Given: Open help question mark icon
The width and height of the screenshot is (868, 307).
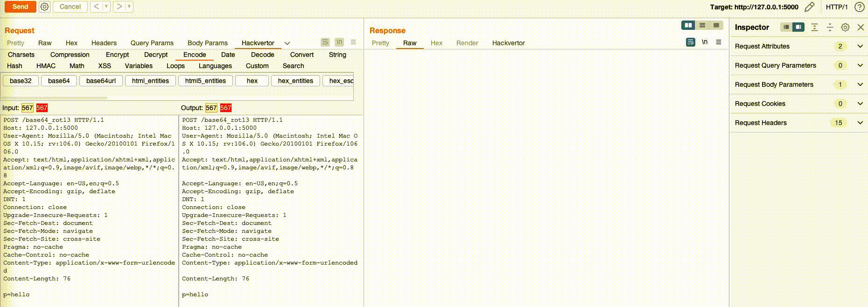Looking at the screenshot, I should [859, 7].
